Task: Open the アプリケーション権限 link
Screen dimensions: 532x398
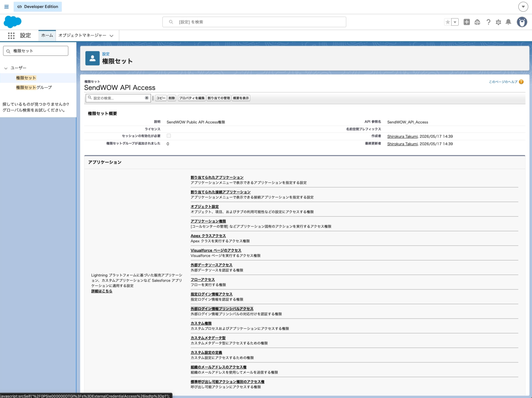Action: tap(208, 221)
